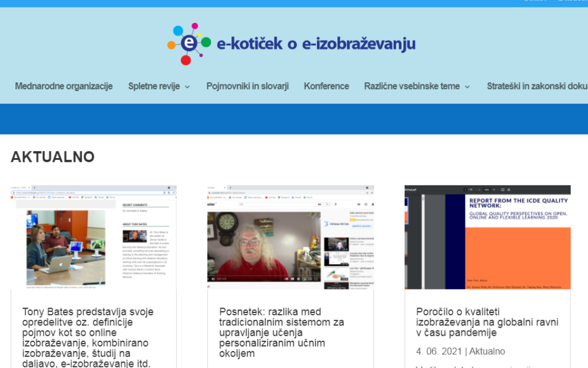Select the Spletne revije menu label
Screen dimensions: 588x368
coord(154,86)
